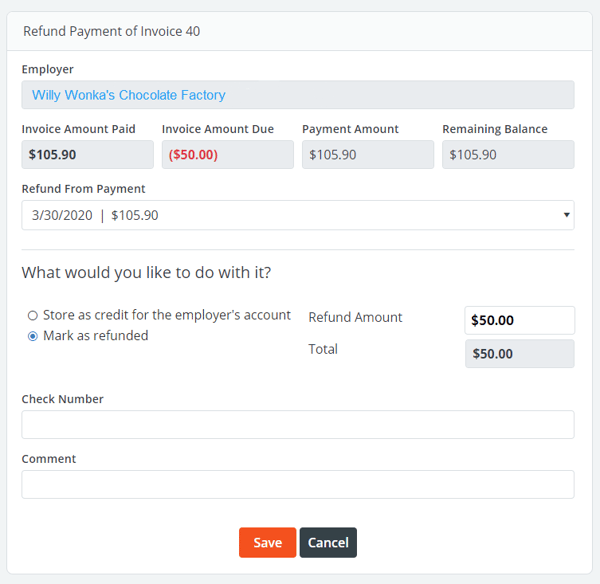Click the Invoice Amount Due field

(227, 154)
